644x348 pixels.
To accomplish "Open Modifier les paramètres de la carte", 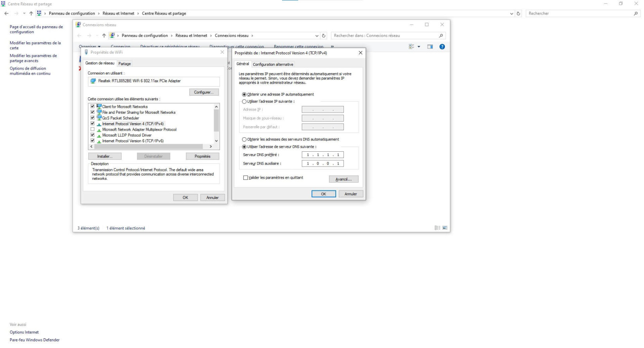I will tap(35, 45).
